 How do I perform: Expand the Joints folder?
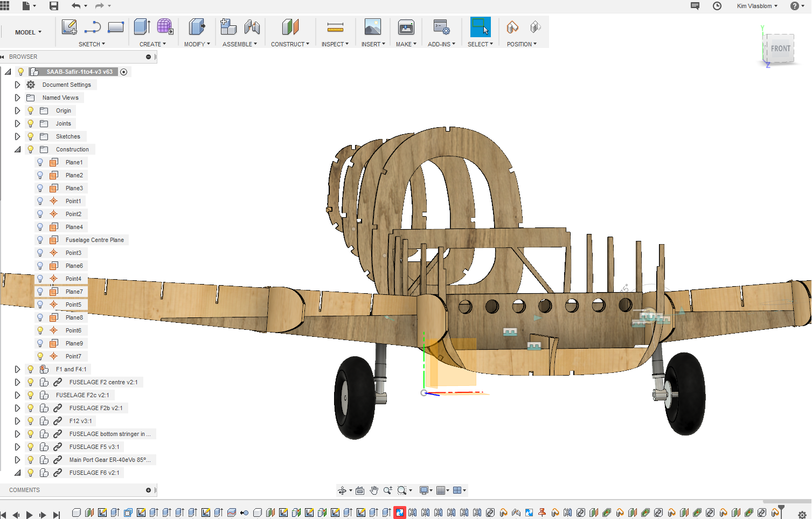click(17, 123)
